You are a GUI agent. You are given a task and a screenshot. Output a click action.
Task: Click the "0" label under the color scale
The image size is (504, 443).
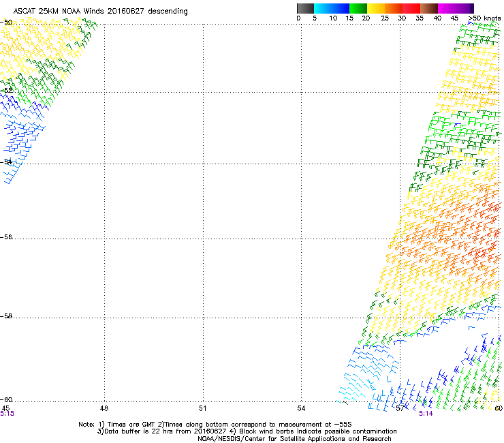[298, 18]
